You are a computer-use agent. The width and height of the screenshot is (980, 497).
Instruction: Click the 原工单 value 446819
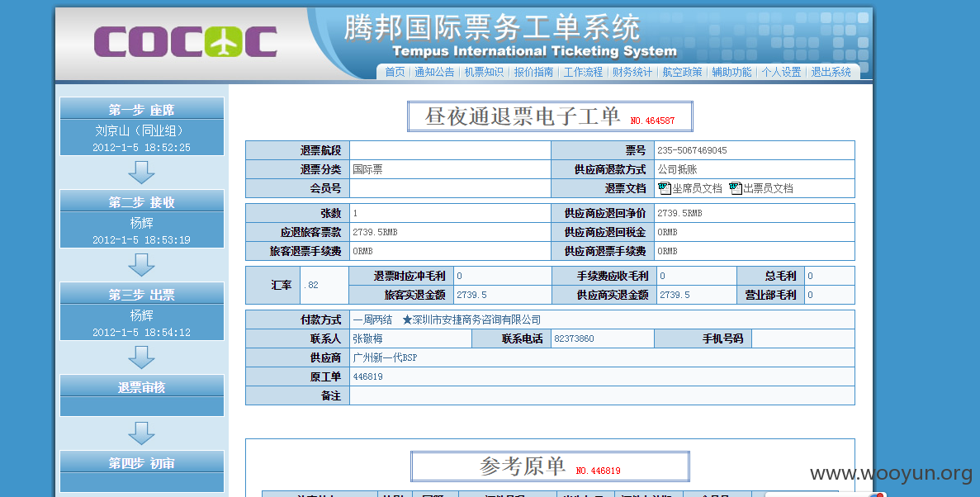point(368,377)
